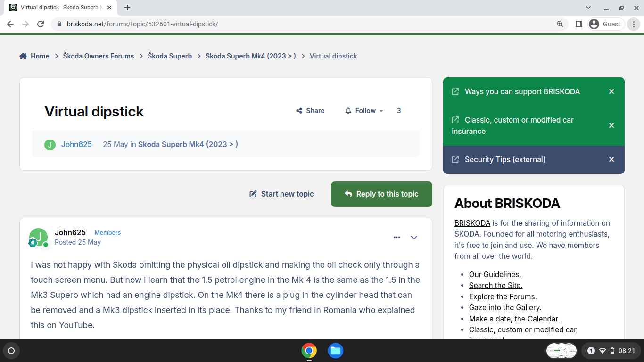Image resolution: width=644 pixels, height=362 pixels.
Task: Open the zoom magnifier in address bar
Action: click(560, 24)
